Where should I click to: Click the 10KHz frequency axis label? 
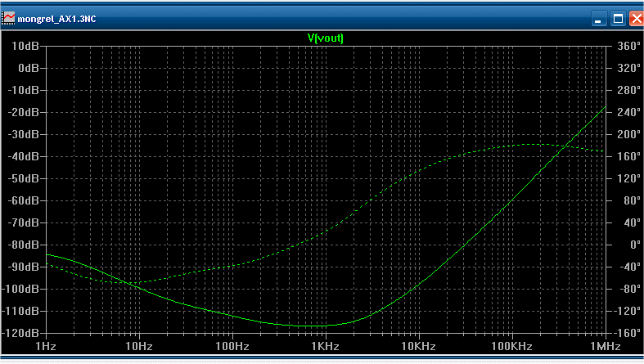coord(418,347)
